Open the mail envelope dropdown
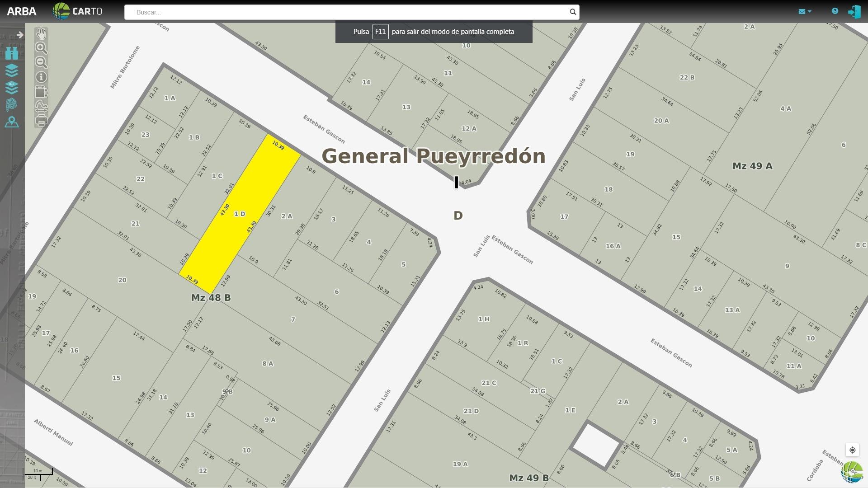 [x=805, y=11]
